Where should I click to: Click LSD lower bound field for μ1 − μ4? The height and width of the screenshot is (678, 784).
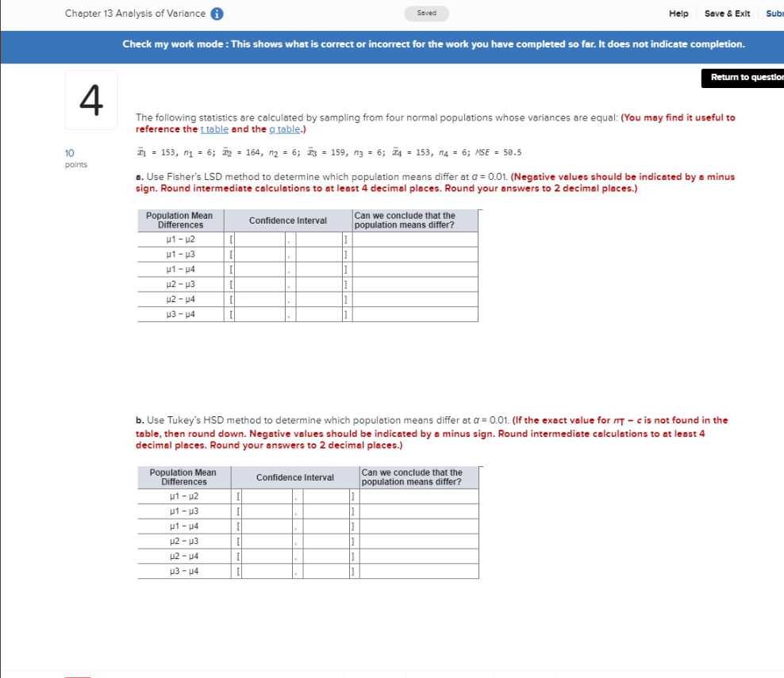pyautogui.click(x=259, y=270)
